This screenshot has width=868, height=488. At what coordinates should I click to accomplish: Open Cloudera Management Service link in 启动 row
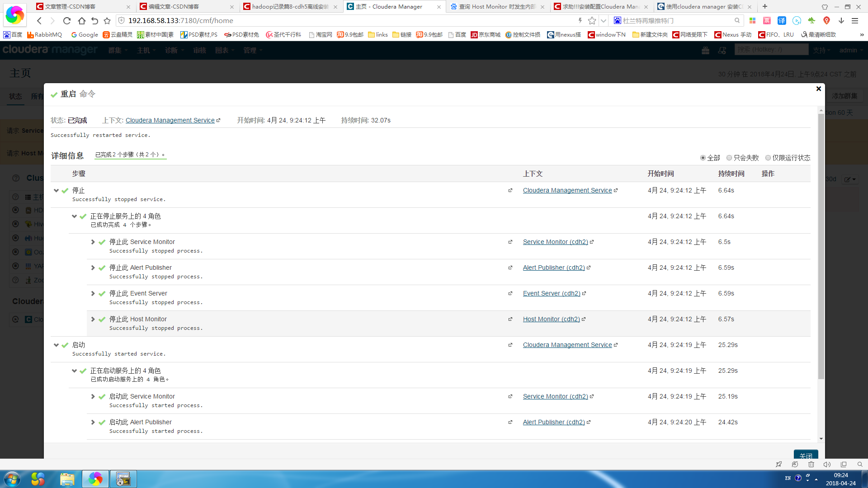[567, 345]
